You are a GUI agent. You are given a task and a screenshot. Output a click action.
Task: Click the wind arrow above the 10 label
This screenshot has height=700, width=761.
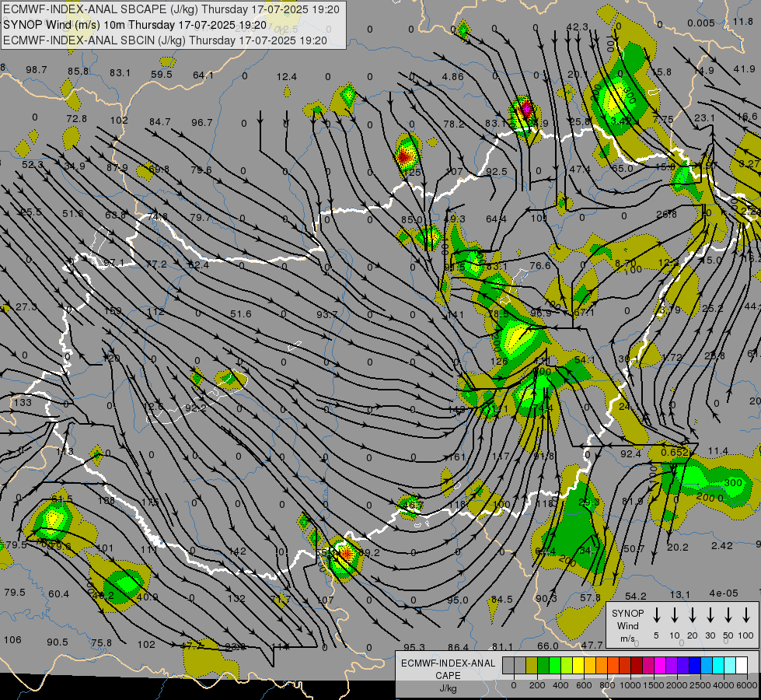pos(675,614)
